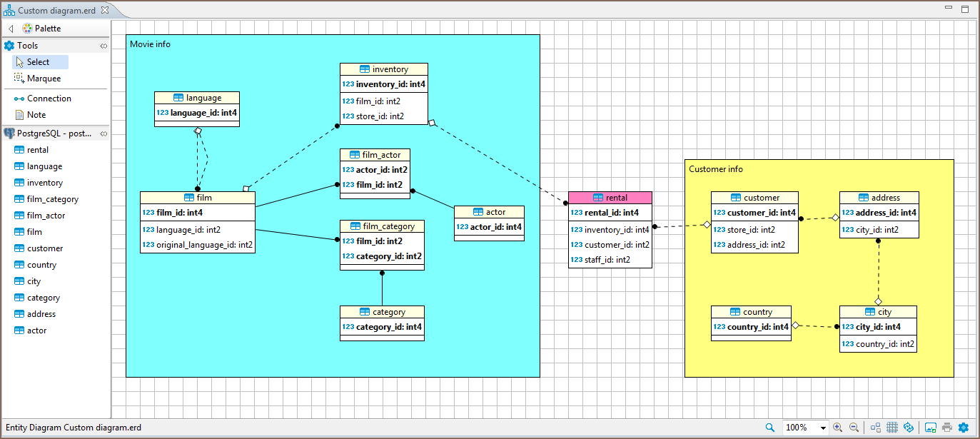980x439 pixels.
Task: Toggle the grid display icon
Action: [891, 427]
